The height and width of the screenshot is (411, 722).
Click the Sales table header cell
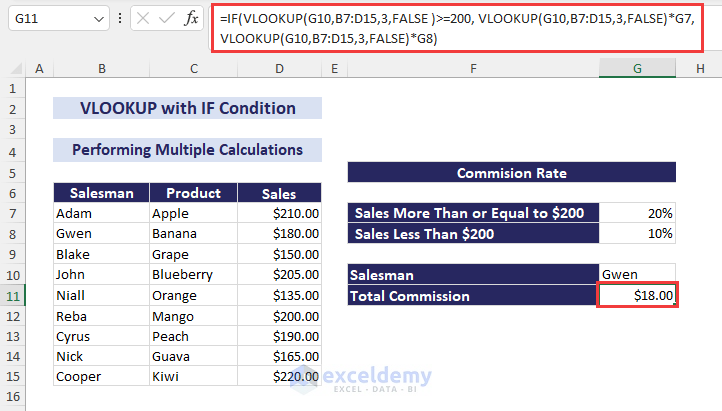point(278,193)
